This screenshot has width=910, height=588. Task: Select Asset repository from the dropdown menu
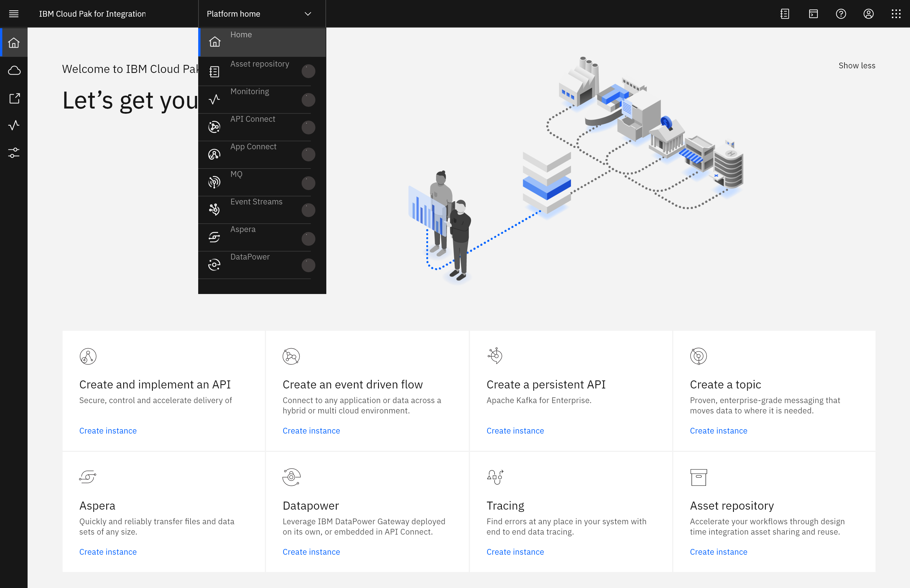coord(262,71)
